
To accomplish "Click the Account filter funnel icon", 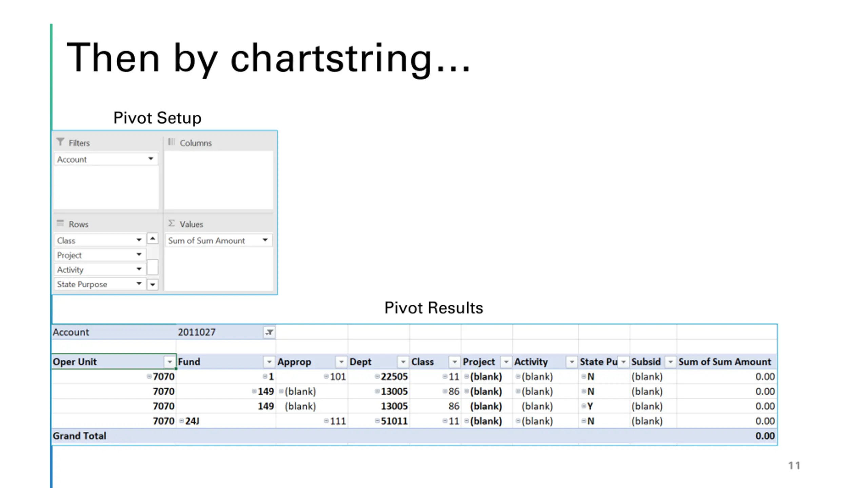I will (269, 332).
